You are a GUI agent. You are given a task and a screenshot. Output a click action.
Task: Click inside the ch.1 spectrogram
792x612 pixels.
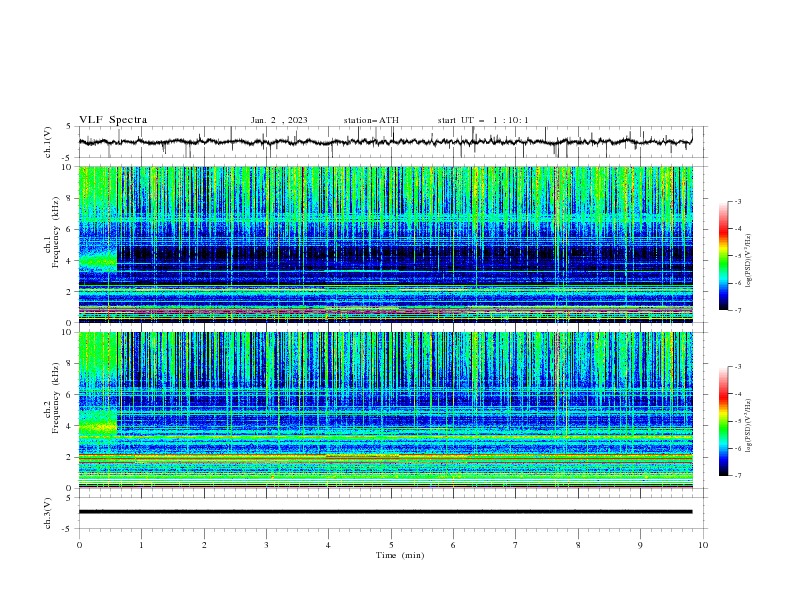tap(386, 244)
